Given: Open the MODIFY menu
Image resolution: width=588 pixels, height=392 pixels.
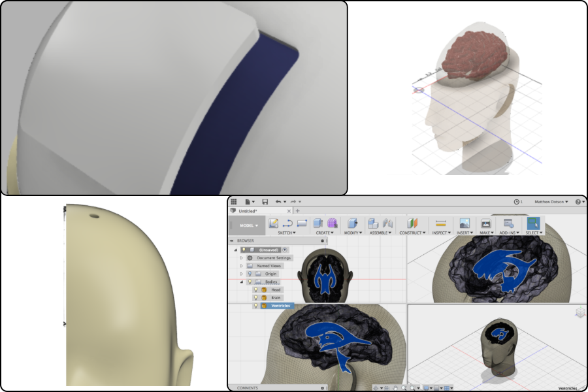Looking at the screenshot, I should click(x=353, y=233).
